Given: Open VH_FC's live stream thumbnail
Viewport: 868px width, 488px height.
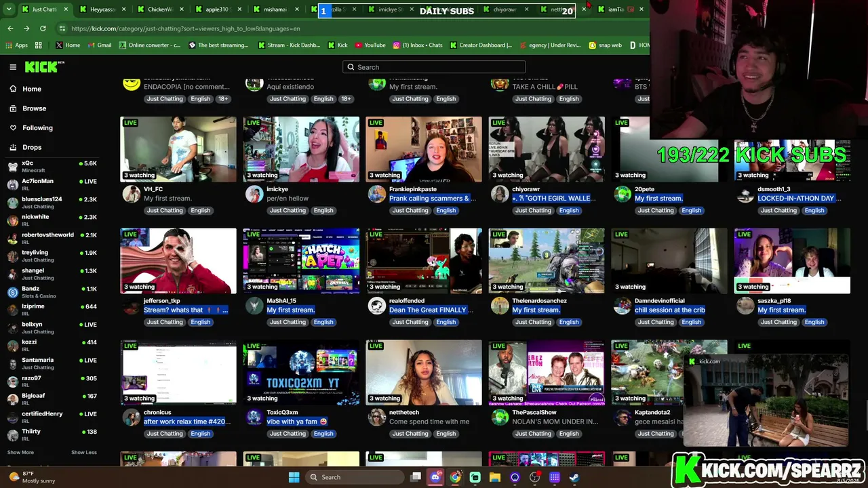Looking at the screenshot, I should [x=178, y=149].
